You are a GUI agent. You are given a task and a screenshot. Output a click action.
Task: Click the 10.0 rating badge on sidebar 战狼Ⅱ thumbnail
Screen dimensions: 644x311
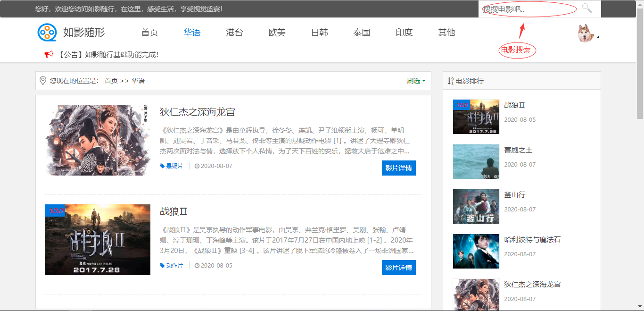(462, 105)
